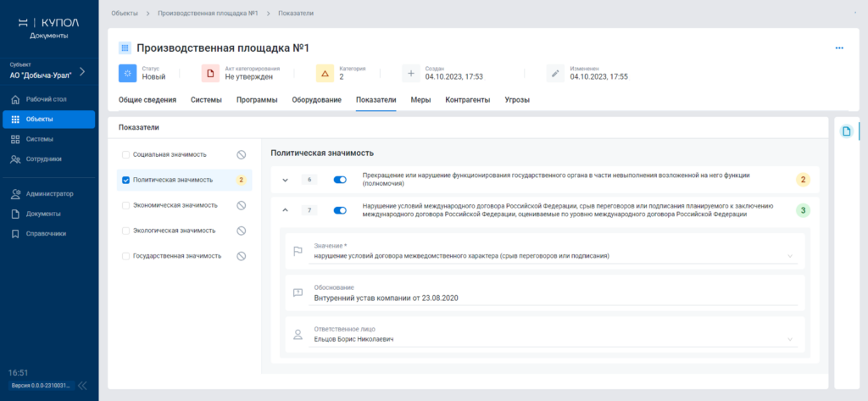Go to Объекты breadcrumb link
Image resolution: width=868 pixels, height=401 pixels.
tap(124, 14)
